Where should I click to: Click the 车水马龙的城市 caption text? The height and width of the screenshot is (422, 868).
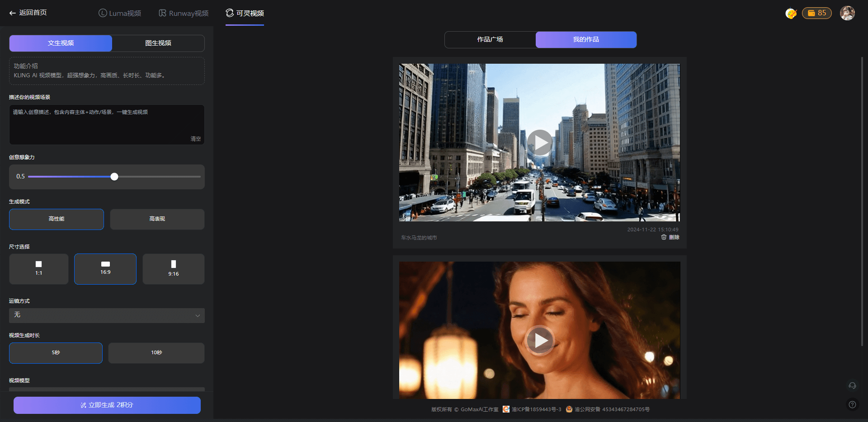tap(419, 238)
